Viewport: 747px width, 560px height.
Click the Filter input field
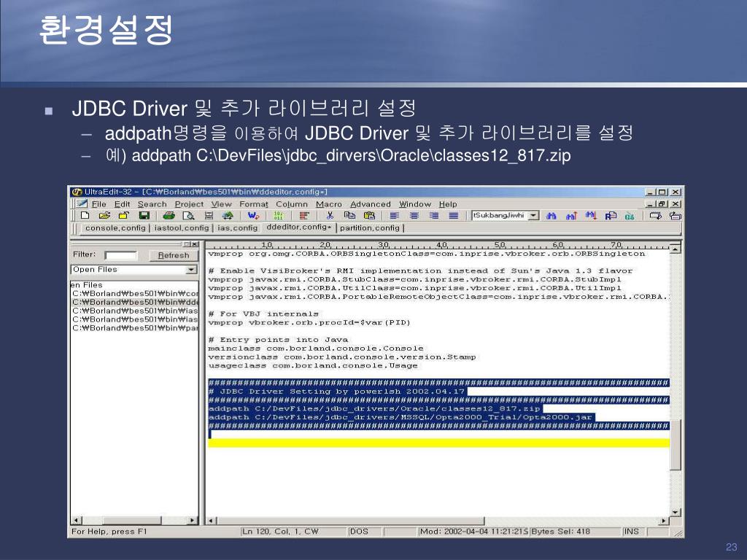coord(121,255)
